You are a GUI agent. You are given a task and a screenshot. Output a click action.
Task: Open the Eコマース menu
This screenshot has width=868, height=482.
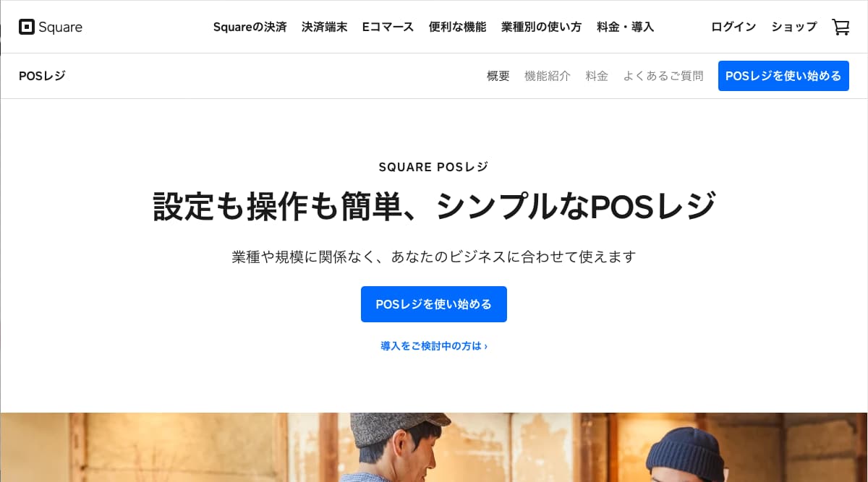pos(388,27)
